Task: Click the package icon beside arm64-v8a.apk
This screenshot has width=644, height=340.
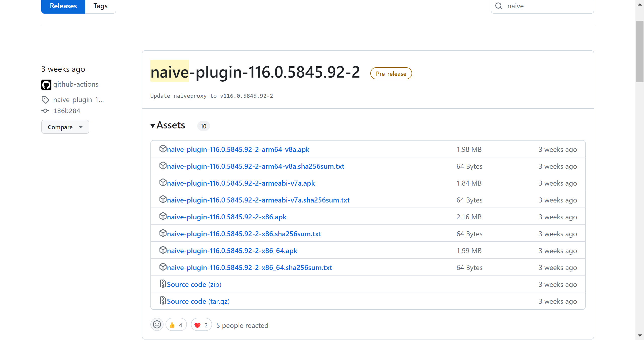Action: coord(163,149)
